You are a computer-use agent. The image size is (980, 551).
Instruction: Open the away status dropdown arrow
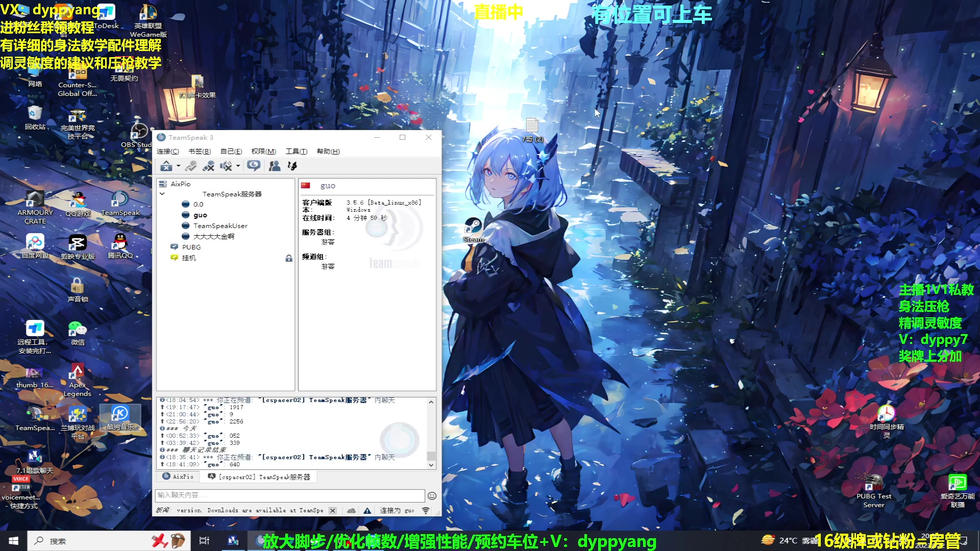178,166
